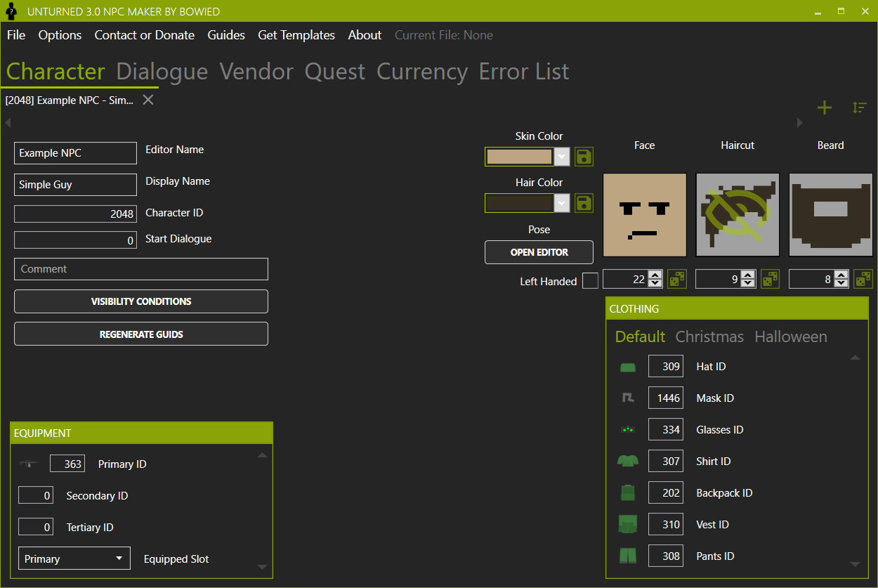The height and width of the screenshot is (588, 878).
Task: Click the gun icon beside Primary ID
Action: pyautogui.click(x=29, y=464)
